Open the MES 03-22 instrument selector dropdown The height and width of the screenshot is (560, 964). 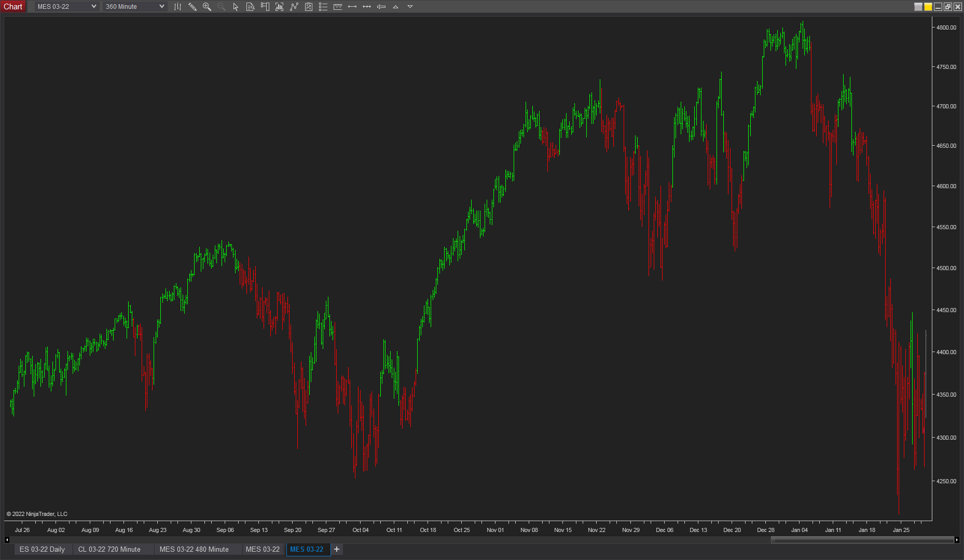[x=66, y=7]
